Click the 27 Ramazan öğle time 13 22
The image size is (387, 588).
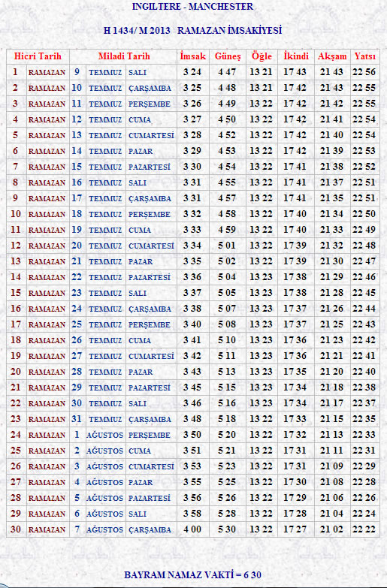(261, 482)
